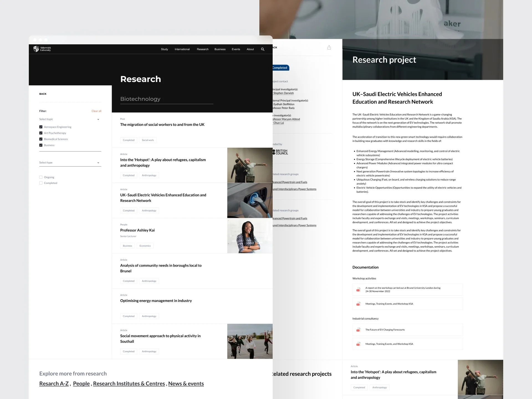This screenshot has width=532, height=399.
Task: Click the share icon on project page
Action: 329,48
